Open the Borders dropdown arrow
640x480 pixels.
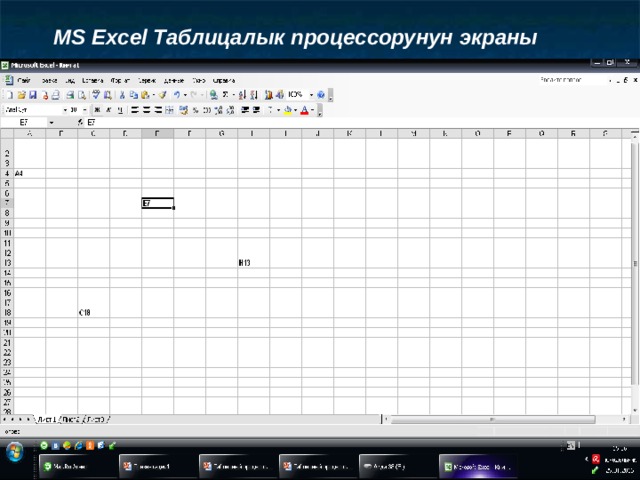pyautogui.click(x=278, y=110)
